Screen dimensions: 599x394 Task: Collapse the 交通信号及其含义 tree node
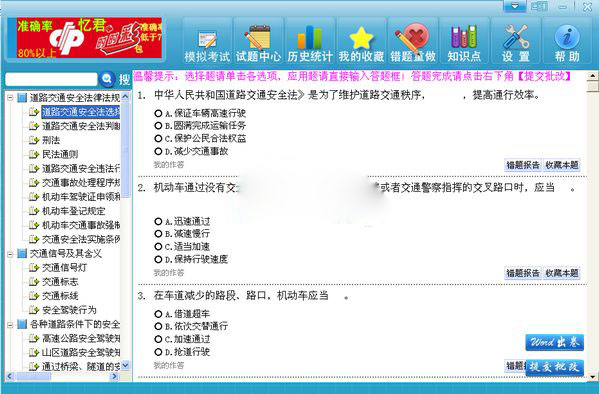[x=10, y=254]
